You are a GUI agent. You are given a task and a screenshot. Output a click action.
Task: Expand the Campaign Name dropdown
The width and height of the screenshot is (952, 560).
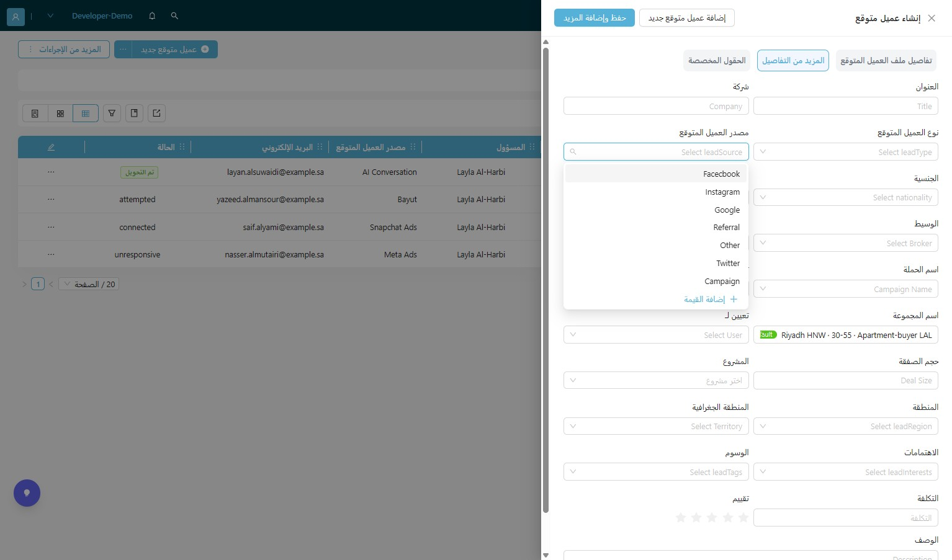pyautogui.click(x=845, y=289)
